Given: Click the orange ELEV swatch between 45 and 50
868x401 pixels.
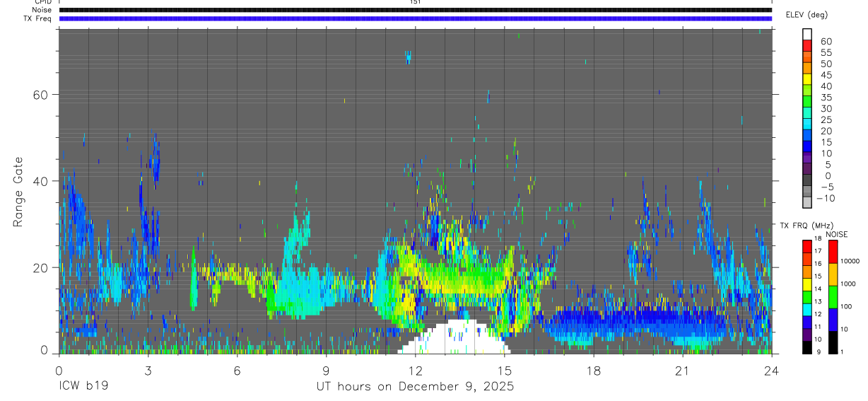Looking at the screenshot, I should click(x=807, y=69).
